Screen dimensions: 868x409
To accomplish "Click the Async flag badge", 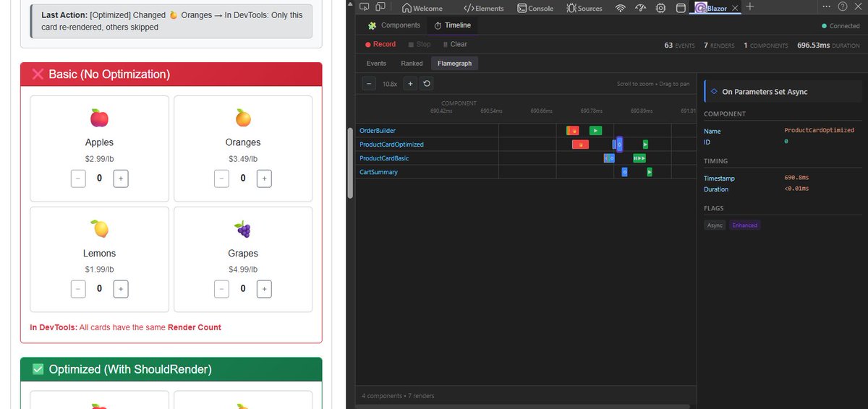I will [715, 225].
